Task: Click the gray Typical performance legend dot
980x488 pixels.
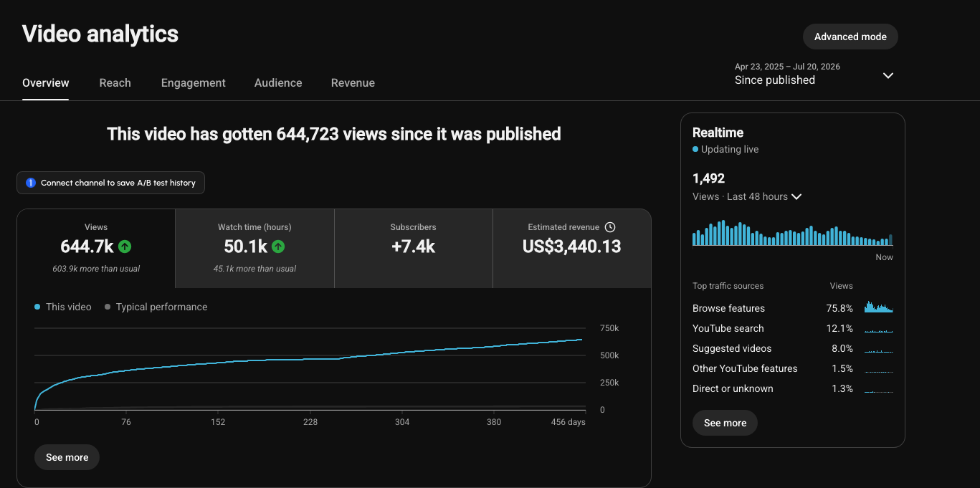Action: [108, 307]
